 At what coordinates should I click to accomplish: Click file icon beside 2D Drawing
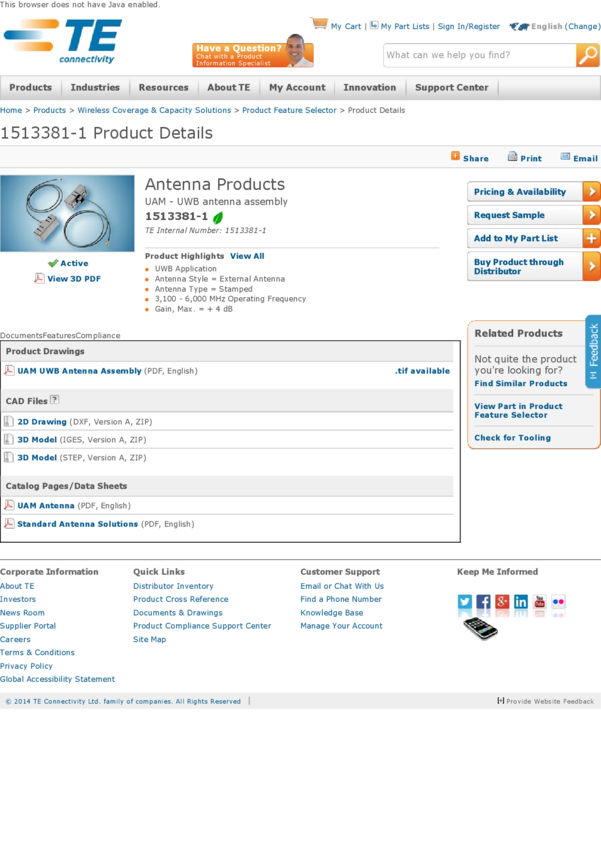pyautogui.click(x=9, y=421)
